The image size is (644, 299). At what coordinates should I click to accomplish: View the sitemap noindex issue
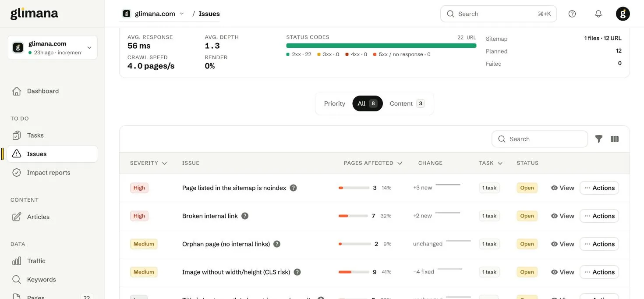(x=563, y=188)
